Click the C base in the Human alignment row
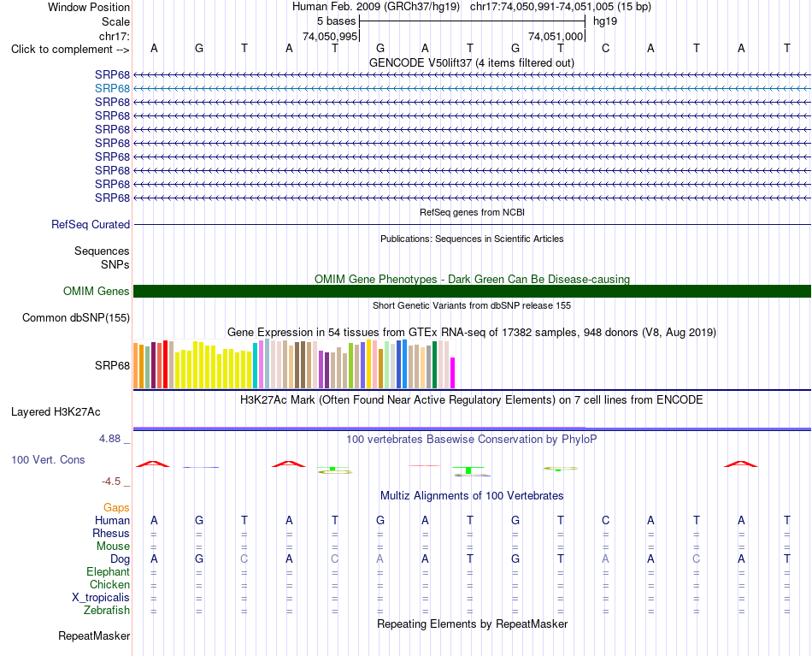Image resolution: width=812 pixels, height=656 pixels. 605,520
